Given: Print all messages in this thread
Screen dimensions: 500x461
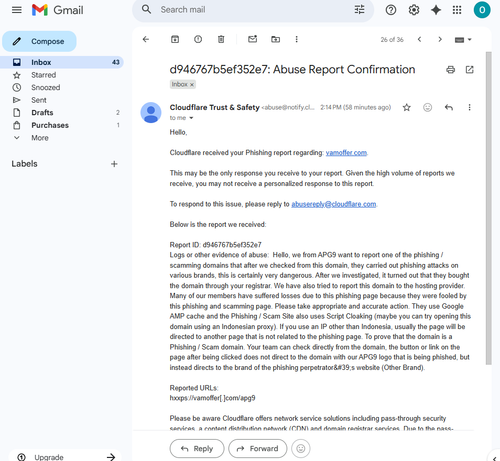Looking at the screenshot, I should coord(451,70).
